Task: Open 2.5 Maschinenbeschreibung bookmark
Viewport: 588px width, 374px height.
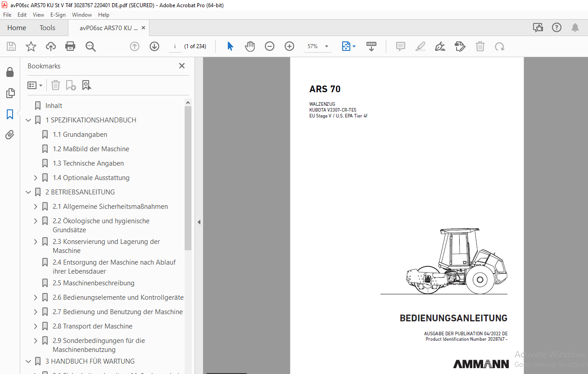Action: pos(94,283)
